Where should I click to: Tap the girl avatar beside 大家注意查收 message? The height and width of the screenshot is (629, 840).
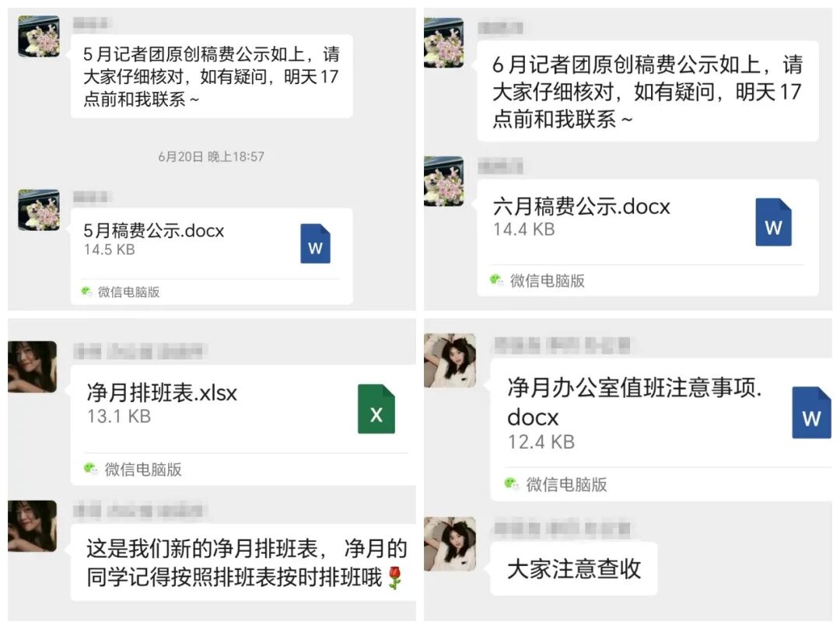point(450,543)
